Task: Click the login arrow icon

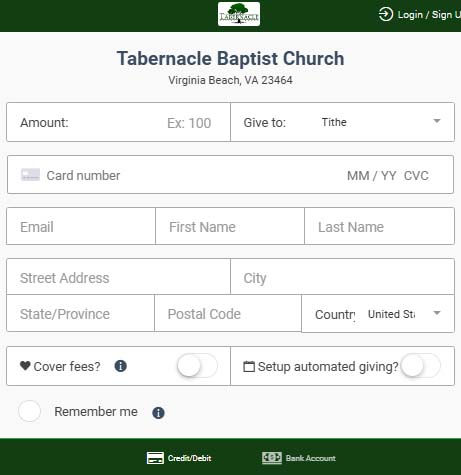Action: coord(386,14)
